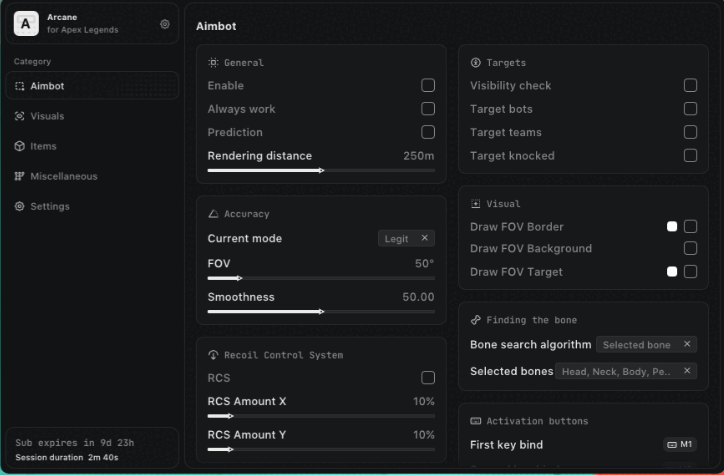This screenshot has height=475, width=724.
Task: Click the Finding the bone header icon
Action: tap(475, 320)
